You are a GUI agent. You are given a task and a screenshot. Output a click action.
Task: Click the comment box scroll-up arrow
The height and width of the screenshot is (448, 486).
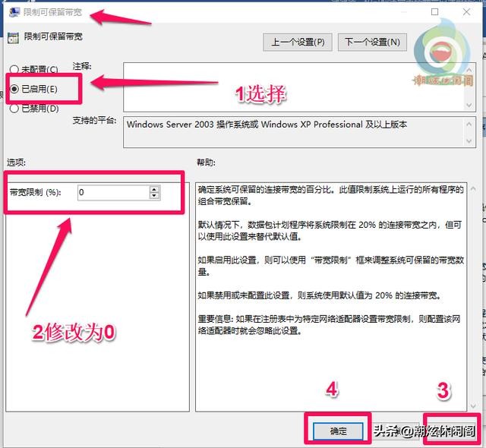click(x=469, y=70)
